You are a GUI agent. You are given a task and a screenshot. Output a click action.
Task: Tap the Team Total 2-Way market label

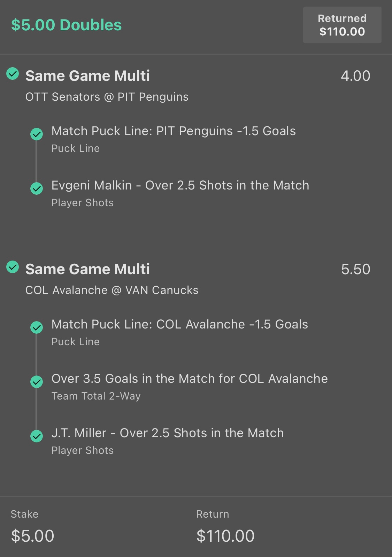[x=96, y=396]
